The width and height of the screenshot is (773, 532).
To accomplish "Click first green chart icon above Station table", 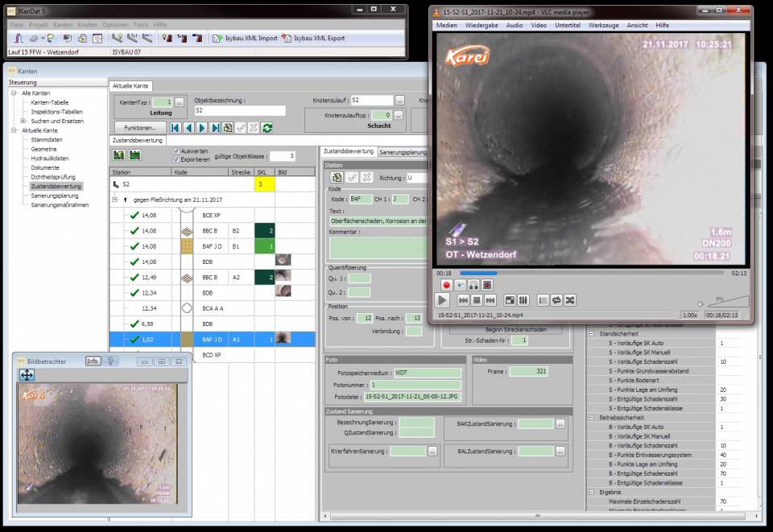I will pyautogui.click(x=118, y=155).
